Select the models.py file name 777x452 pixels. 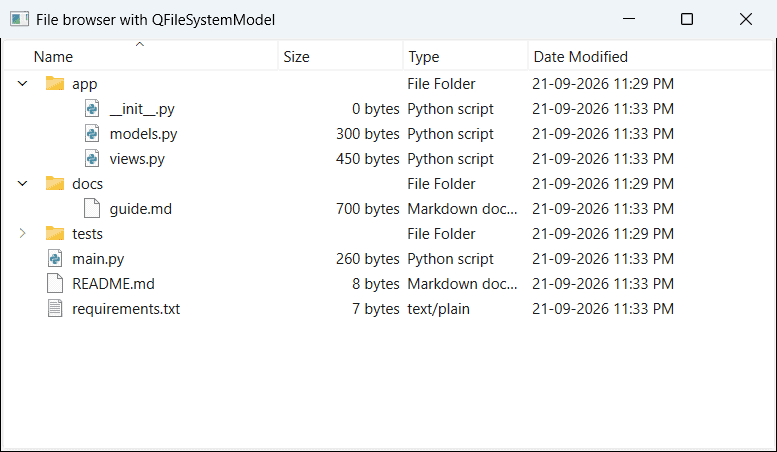point(143,134)
